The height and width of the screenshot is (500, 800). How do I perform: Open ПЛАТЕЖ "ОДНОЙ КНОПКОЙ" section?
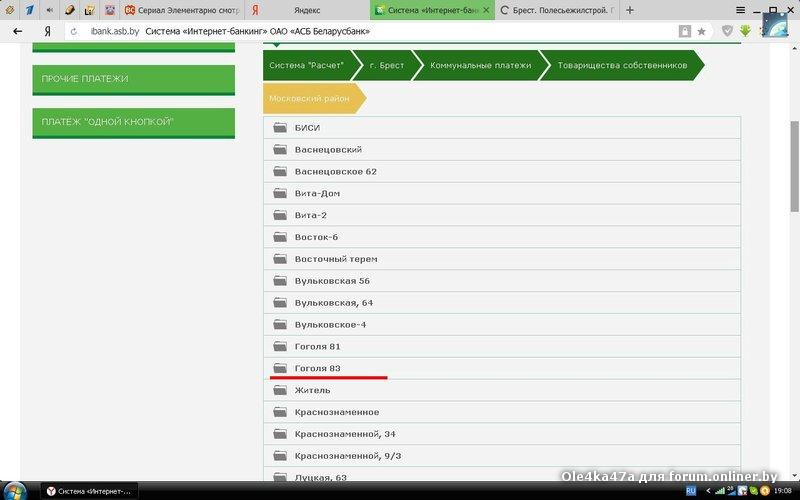coord(134,122)
